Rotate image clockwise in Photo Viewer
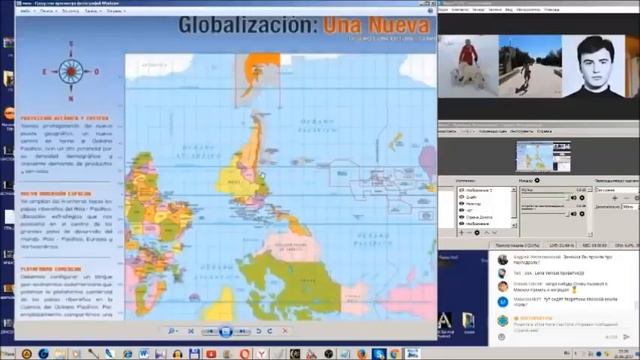The image size is (640, 360). pyautogui.click(x=270, y=331)
